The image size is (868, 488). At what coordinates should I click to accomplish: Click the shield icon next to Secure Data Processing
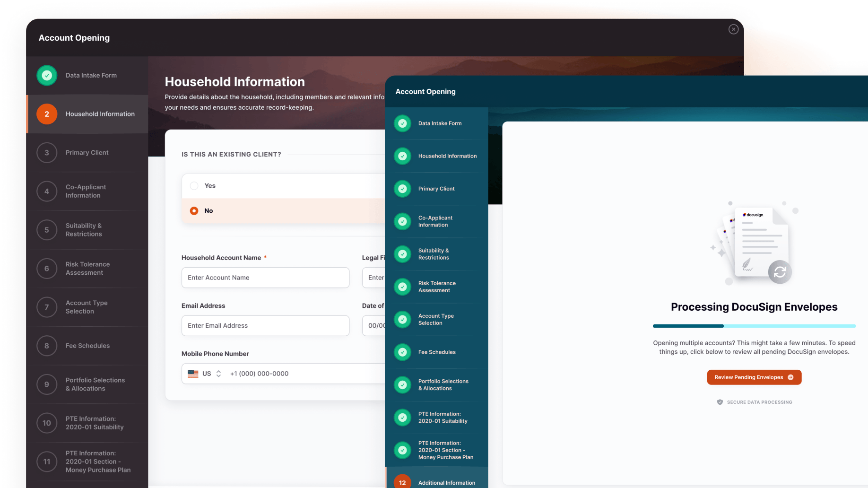click(720, 402)
